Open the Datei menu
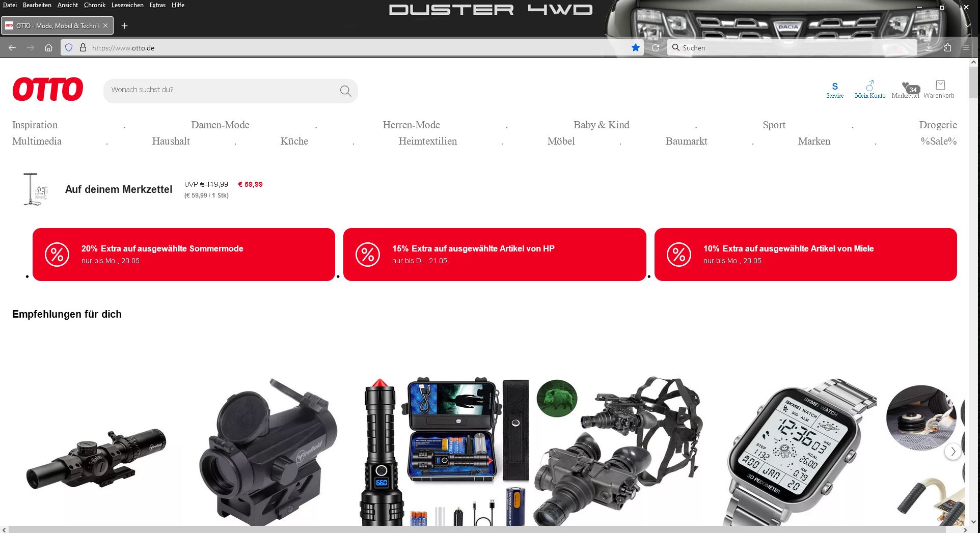 coord(10,5)
